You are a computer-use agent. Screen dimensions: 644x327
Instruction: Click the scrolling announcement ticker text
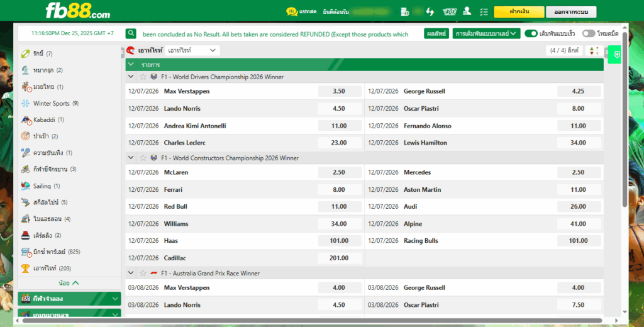coord(275,34)
